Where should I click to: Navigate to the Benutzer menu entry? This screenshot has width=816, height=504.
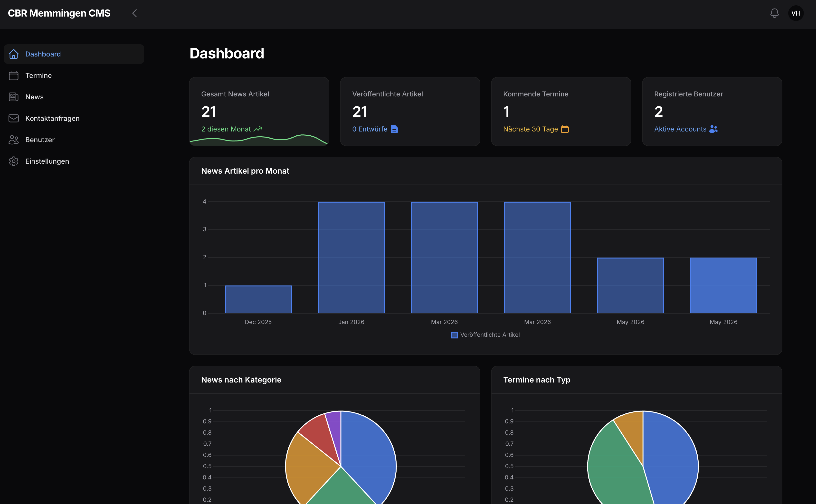74,140
